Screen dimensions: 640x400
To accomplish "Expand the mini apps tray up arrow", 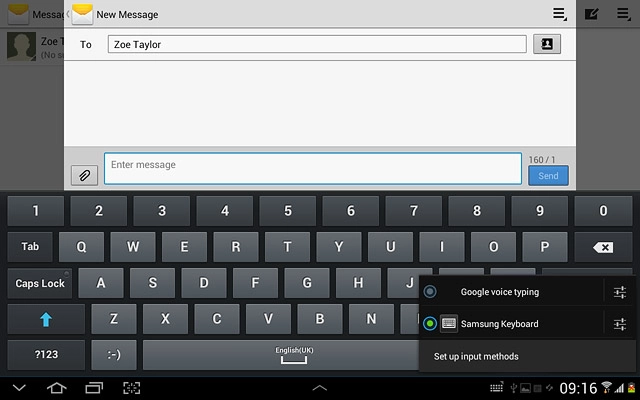I will (x=320, y=388).
